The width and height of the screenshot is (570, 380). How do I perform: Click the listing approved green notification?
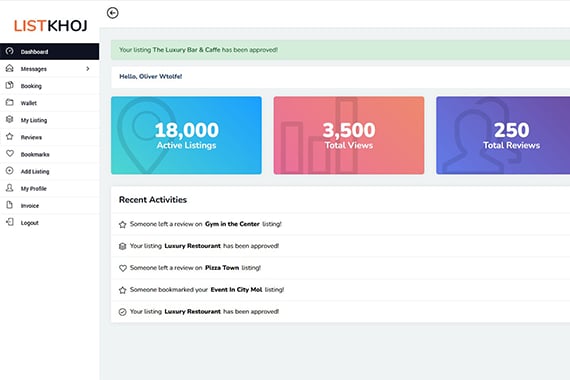pos(340,50)
